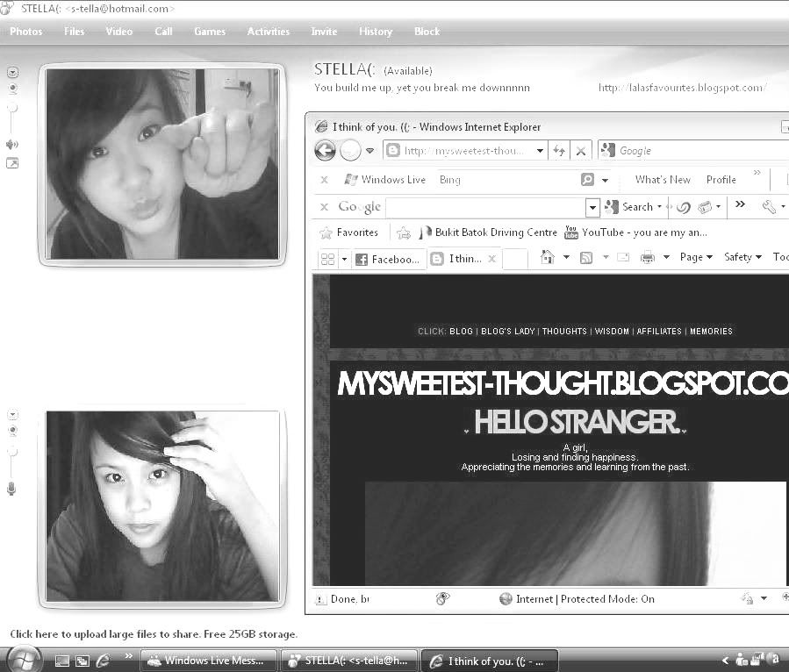Screen dimensions: 789x672
Task: Click the Bing search magnifier icon
Action: [x=586, y=179]
